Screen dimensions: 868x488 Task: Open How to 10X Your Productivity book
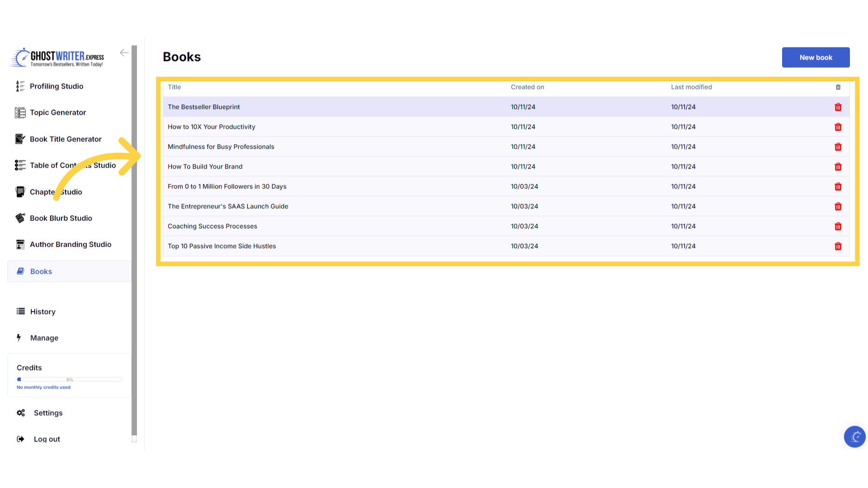pyautogui.click(x=211, y=127)
